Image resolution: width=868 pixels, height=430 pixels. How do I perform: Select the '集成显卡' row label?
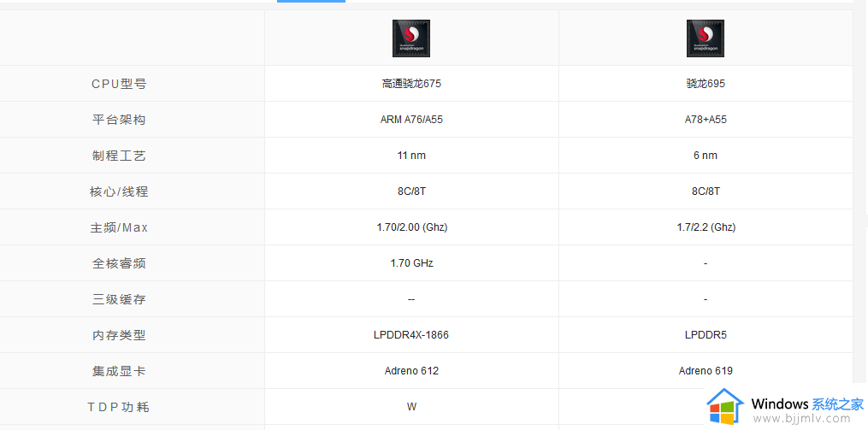pyautogui.click(x=119, y=371)
